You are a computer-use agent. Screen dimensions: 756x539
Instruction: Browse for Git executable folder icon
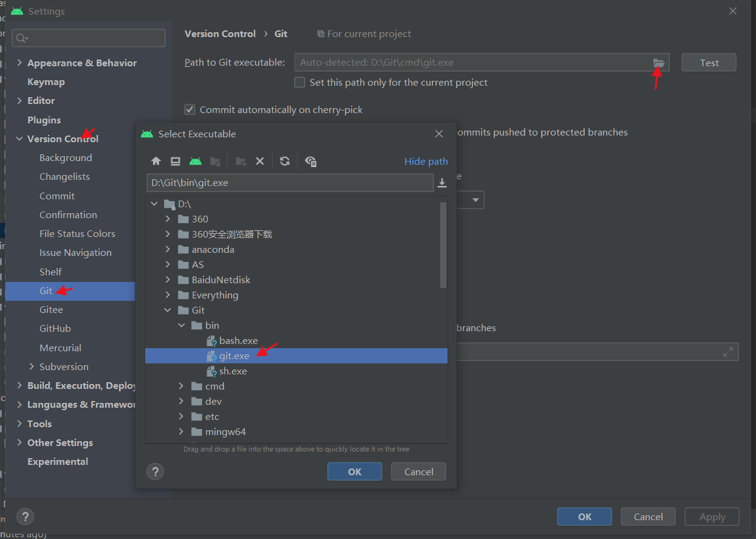tap(659, 63)
